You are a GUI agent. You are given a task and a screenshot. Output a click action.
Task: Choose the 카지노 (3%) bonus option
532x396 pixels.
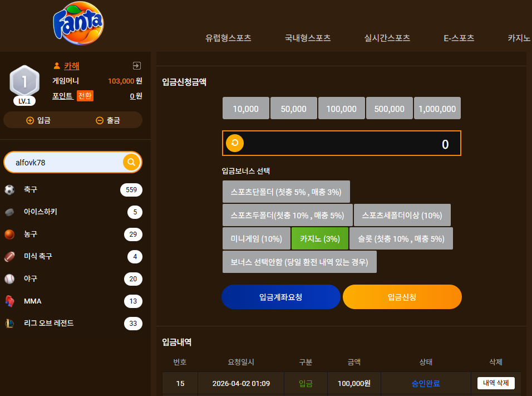[x=319, y=239]
